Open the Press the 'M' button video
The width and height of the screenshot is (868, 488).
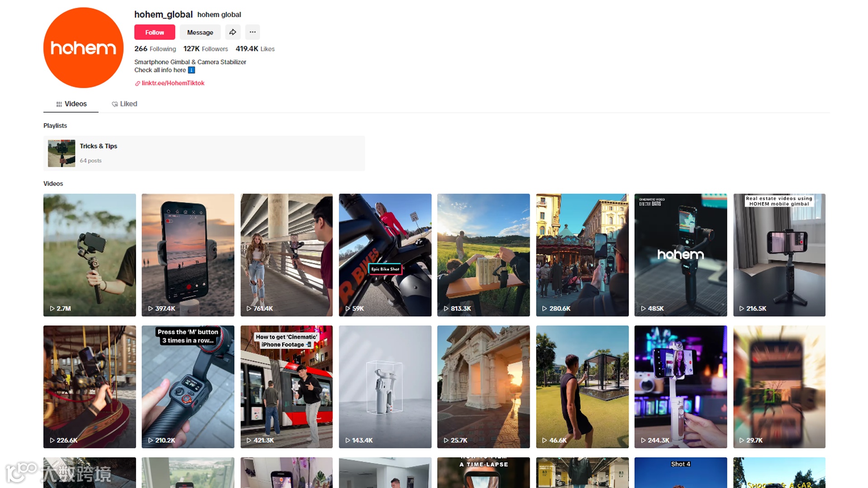[x=188, y=387]
